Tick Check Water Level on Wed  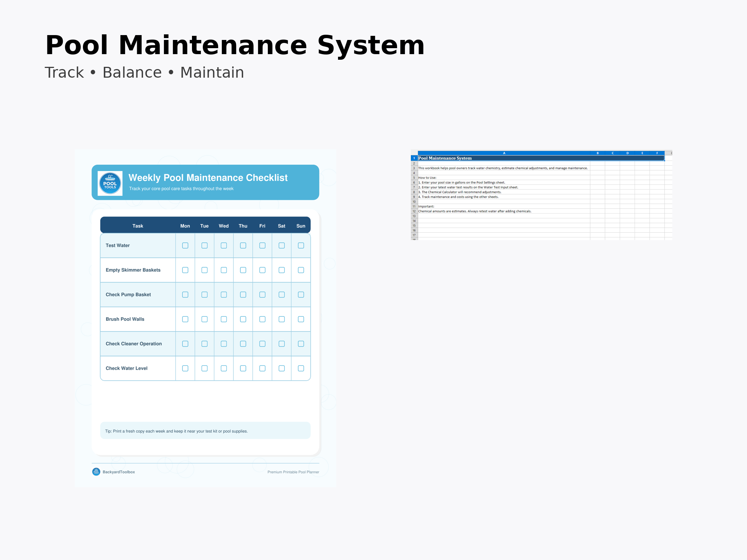point(224,368)
